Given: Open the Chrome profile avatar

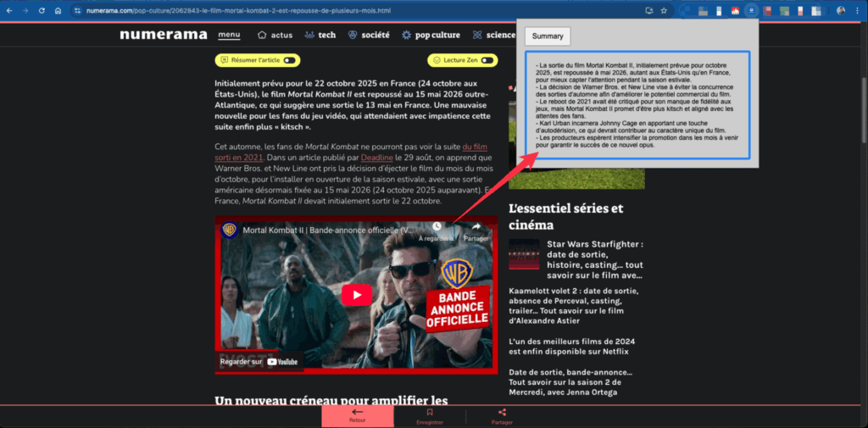Looking at the screenshot, I should point(841,10).
